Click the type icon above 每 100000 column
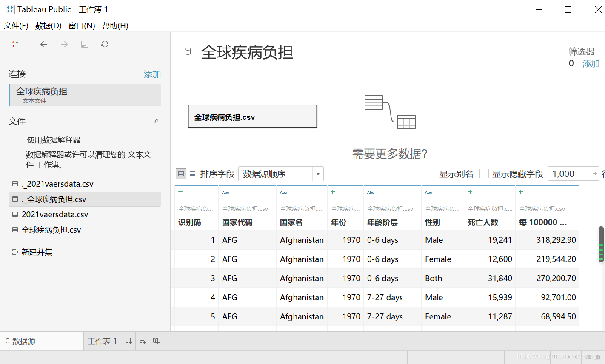 (x=521, y=192)
